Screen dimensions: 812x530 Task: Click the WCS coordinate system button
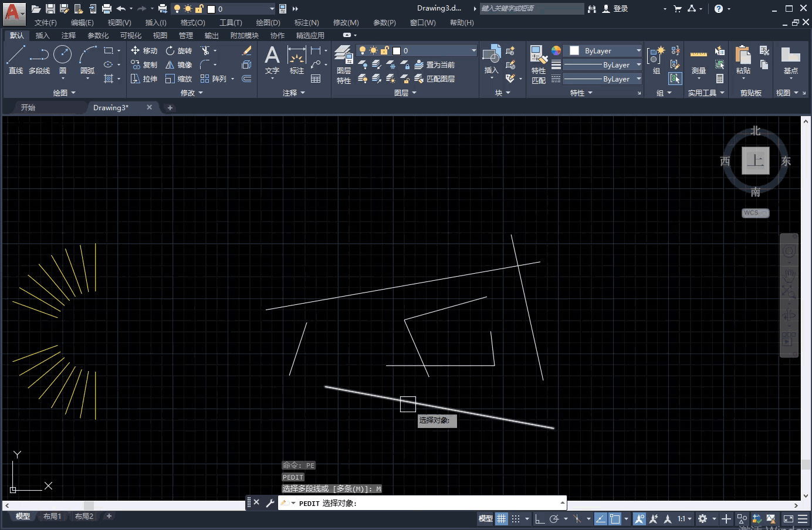pos(755,213)
